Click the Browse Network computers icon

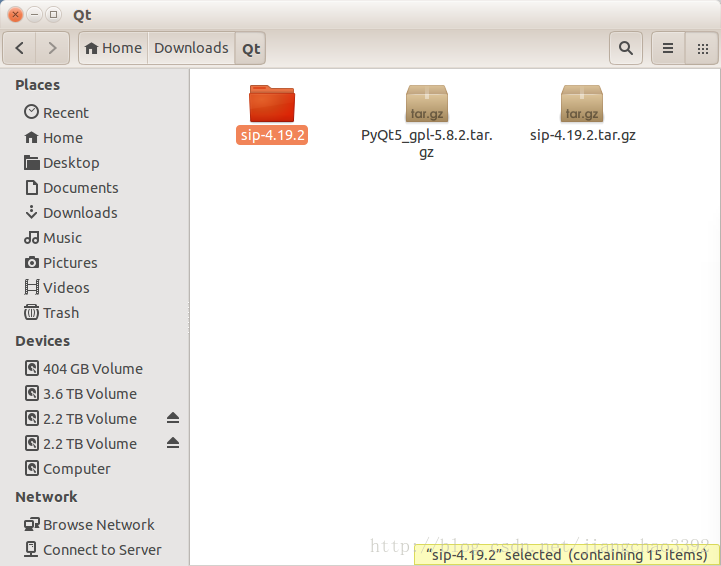(x=31, y=524)
